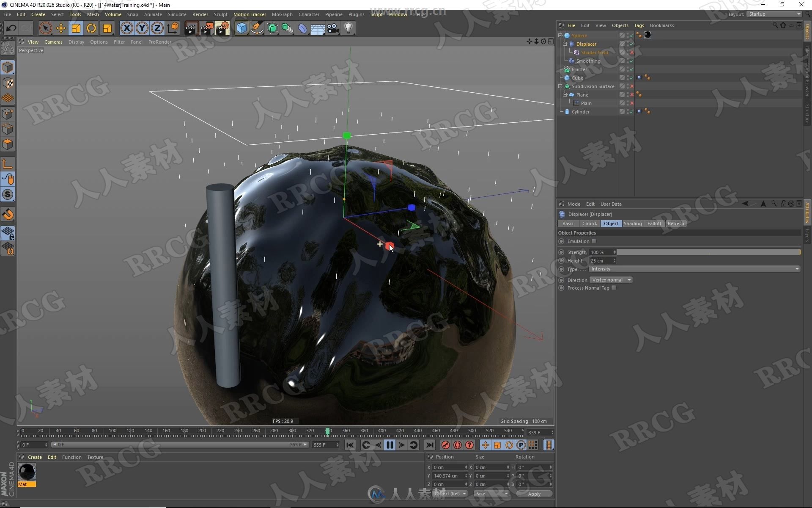Viewport: 812px width, 508px height.
Task: Click the coordinate system icon
Action: [x=173, y=28]
